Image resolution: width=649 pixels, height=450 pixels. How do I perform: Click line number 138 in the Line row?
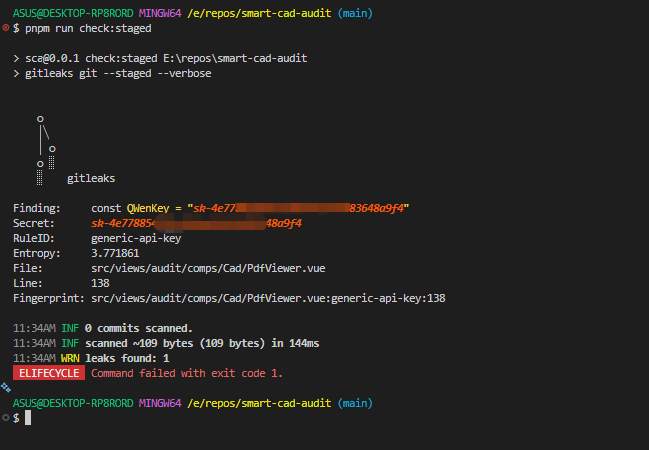click(100, 283)
